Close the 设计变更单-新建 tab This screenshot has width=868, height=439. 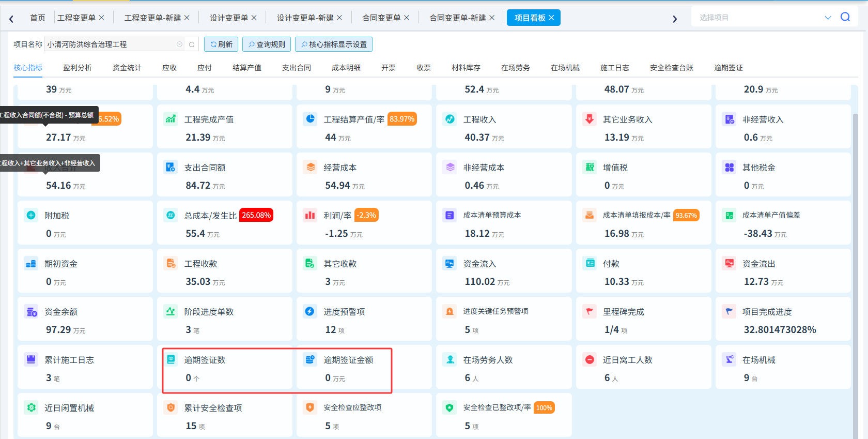339,18
